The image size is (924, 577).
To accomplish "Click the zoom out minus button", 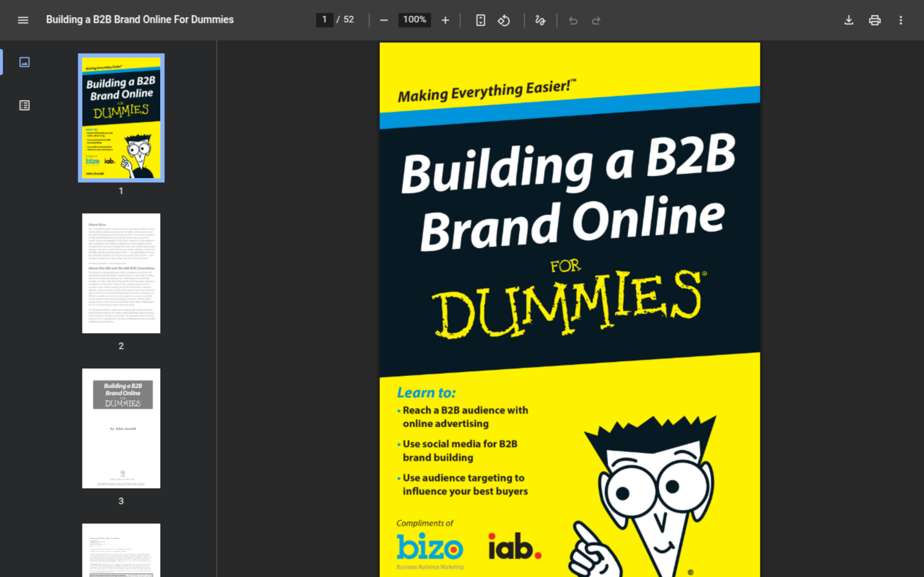I will click(x=384, y=20).
